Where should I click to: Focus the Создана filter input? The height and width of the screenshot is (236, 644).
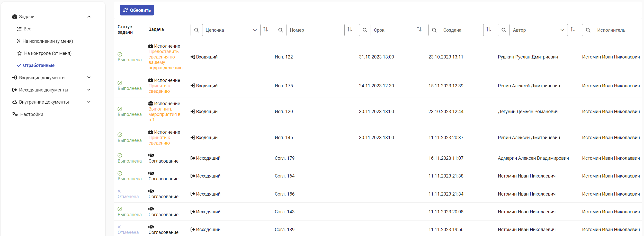pyautogui.click(x=462, y=30)
